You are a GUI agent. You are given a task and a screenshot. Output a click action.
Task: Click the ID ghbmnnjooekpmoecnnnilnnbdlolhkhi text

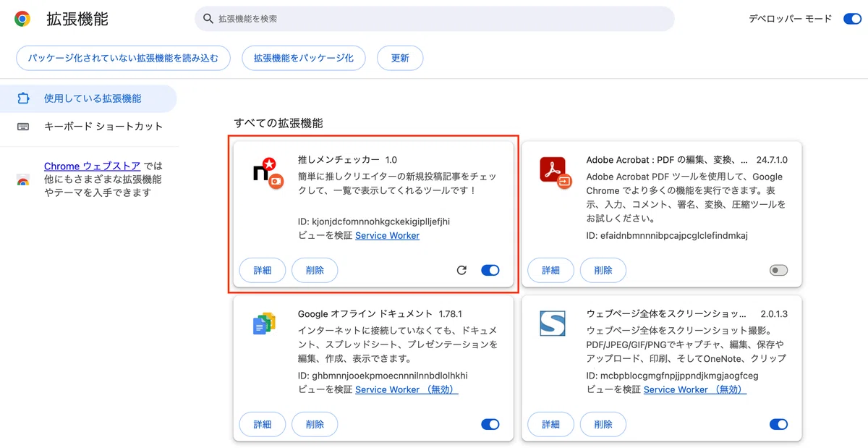point(383,376)
